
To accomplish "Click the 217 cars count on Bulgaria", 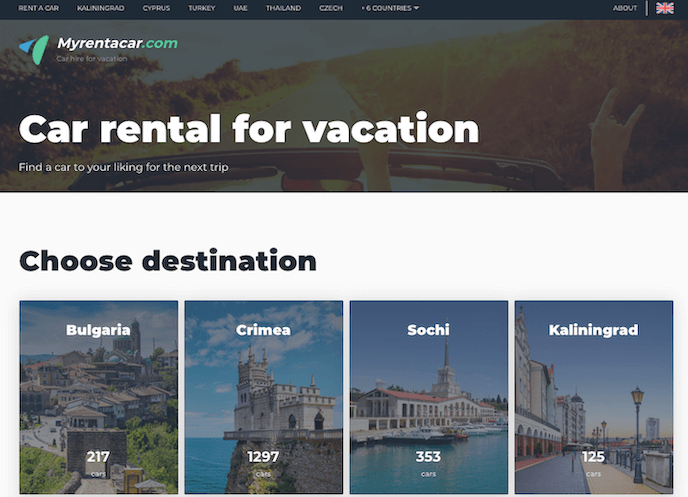I will tap(98, 458).
